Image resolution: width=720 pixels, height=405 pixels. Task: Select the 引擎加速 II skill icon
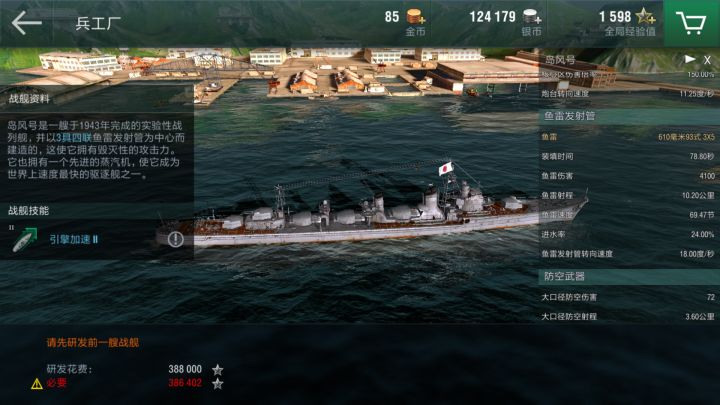click(24, 239)
